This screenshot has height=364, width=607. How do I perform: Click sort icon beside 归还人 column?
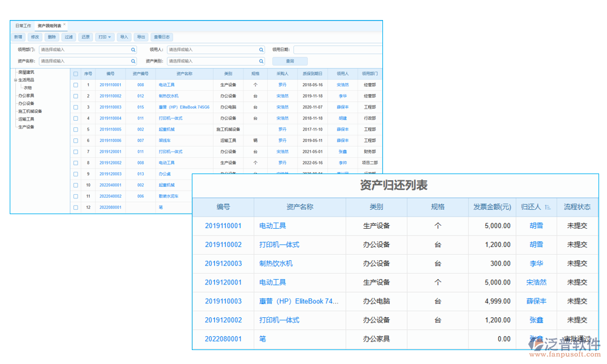coord(548,207)
